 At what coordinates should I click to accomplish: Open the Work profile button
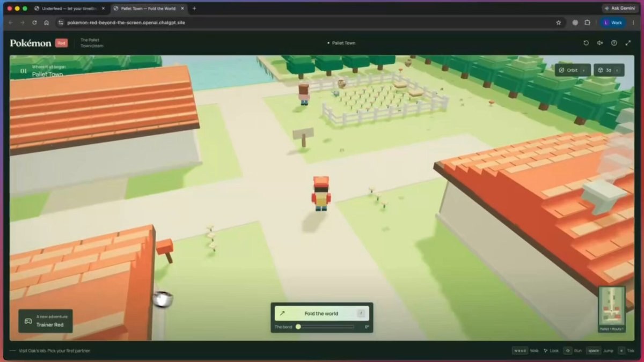(x=612, y=23)
